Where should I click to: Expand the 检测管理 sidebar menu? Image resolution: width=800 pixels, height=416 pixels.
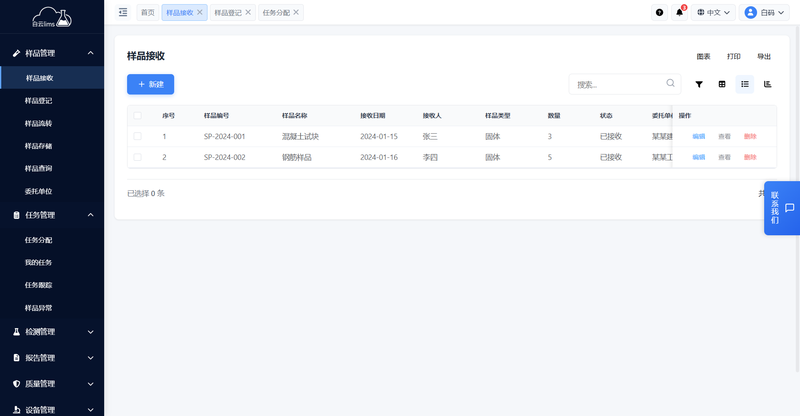point(52,332)
